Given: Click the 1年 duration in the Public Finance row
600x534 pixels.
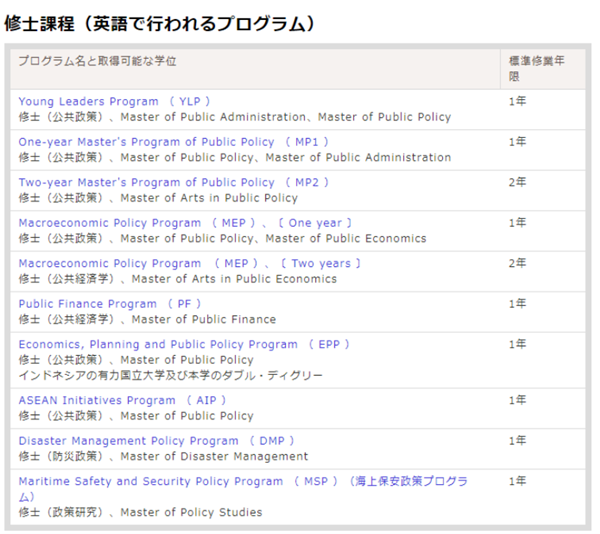Looking at the screenshot, I should 517,304.
